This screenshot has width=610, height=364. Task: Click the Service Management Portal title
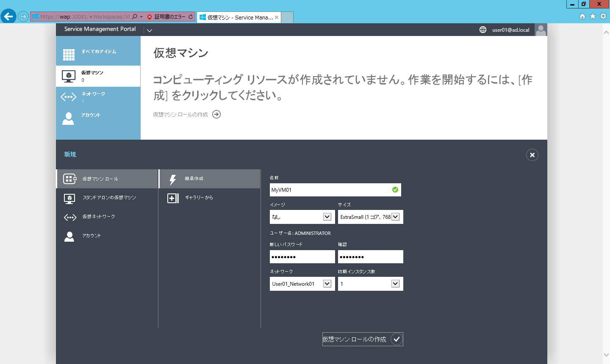click(x=100, y=29)
